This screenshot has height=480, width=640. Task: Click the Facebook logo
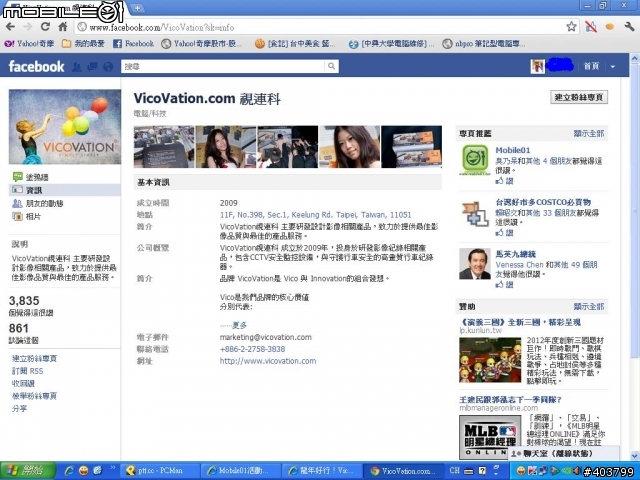point(36,67)
